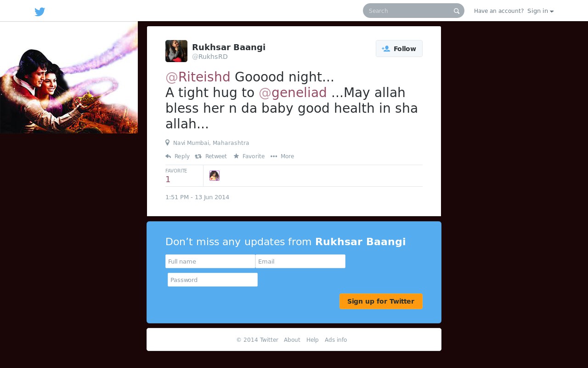Focus the Search field
588x368 pixels.
[410, 11]
